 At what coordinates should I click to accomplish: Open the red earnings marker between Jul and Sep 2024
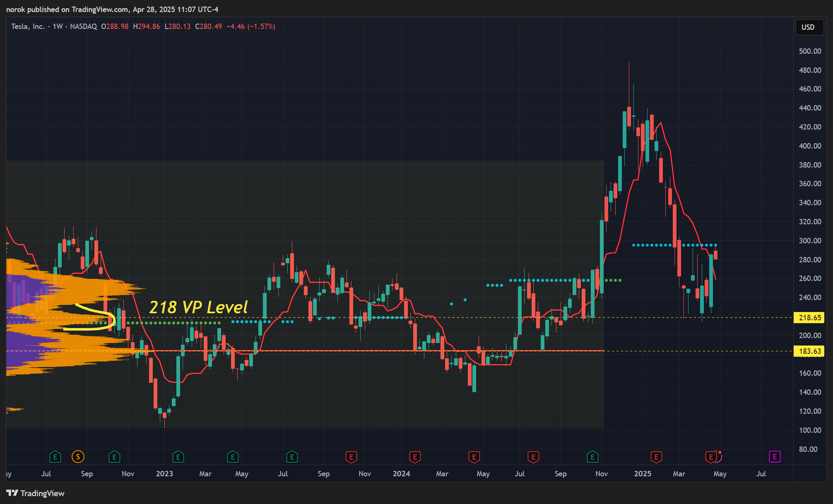[x=533, y=457]
